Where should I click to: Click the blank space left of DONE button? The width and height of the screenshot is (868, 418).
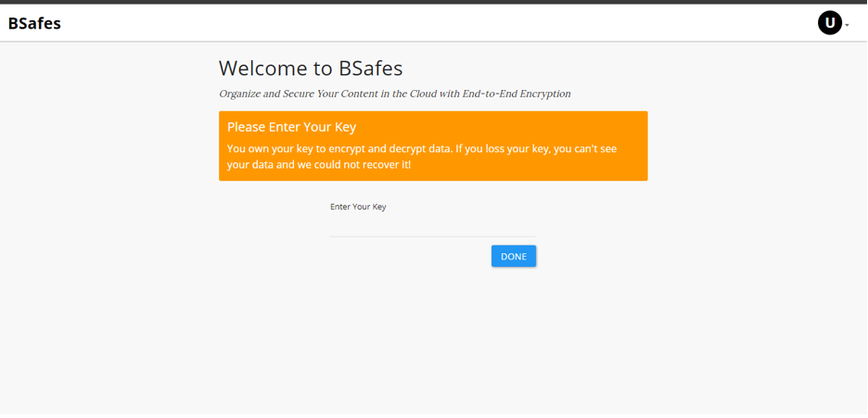click(410, 257)
